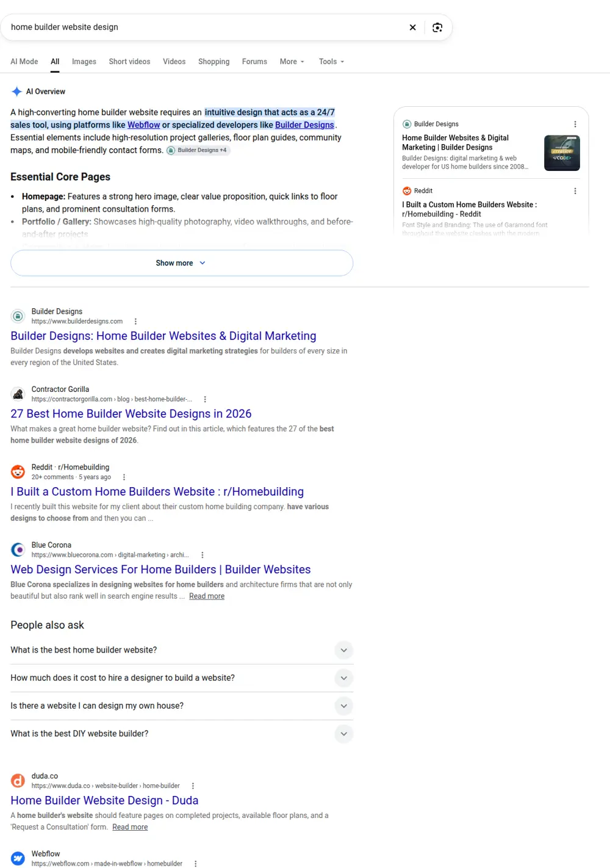Open more options next to duda.co URL
This screenshot has height=868, width=610.
[193, 786]
